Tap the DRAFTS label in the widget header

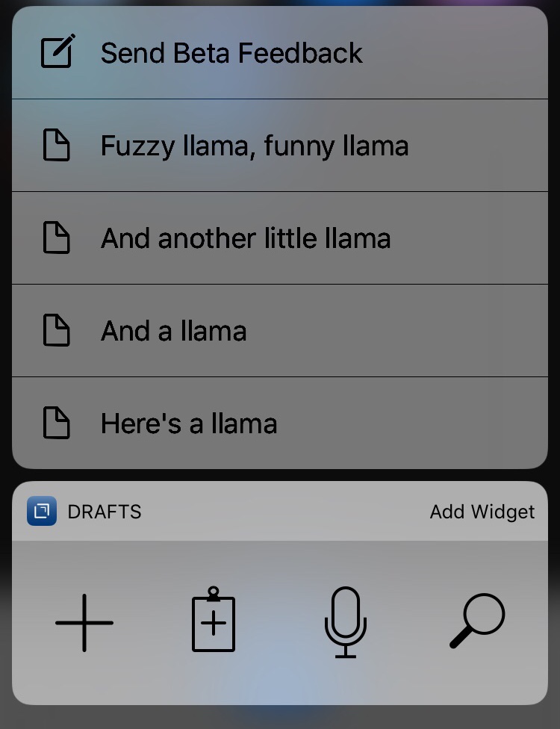(104, 512)
